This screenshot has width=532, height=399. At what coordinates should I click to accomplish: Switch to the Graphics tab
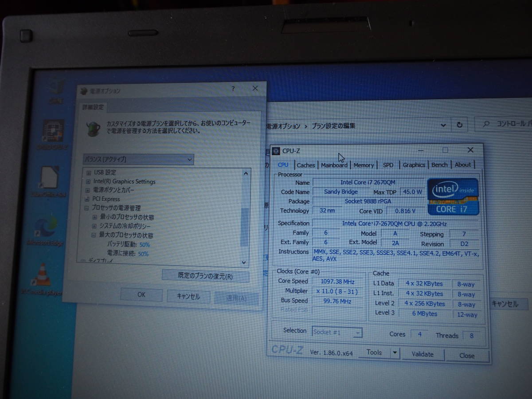[x=414, y=165]
